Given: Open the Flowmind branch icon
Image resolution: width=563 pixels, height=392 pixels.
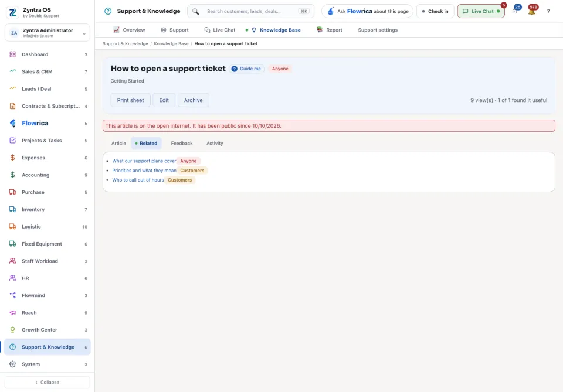Looking at the screenshot, I should tap(12, 295).
